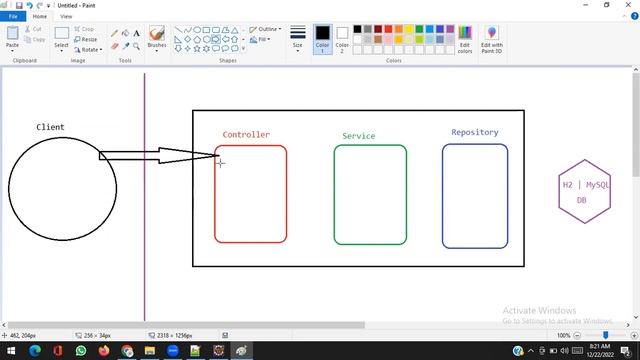
Task: Select the Fill with color bucket tool
Action: [125, 33]
